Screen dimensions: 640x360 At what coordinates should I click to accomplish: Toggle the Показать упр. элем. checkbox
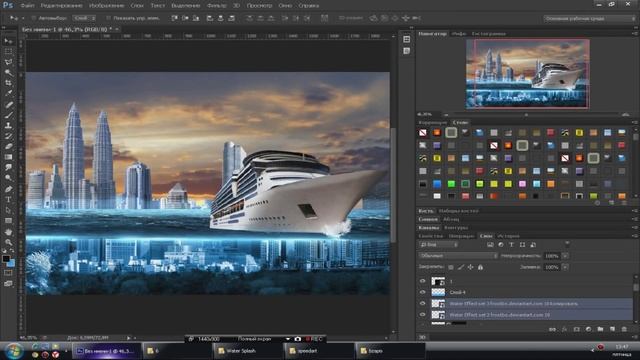click(108, 18)
